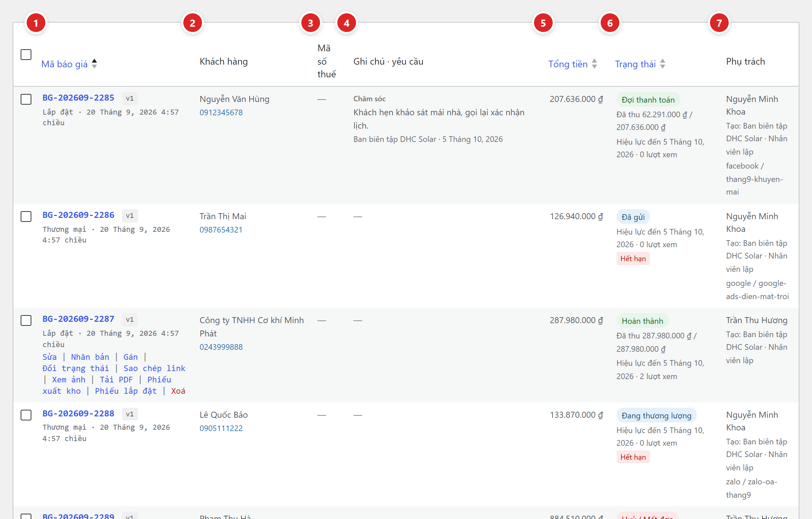Mark the checkbox for BG-202609-2288
The height and width of the screenshot is (519, 812).
[26, 415]
